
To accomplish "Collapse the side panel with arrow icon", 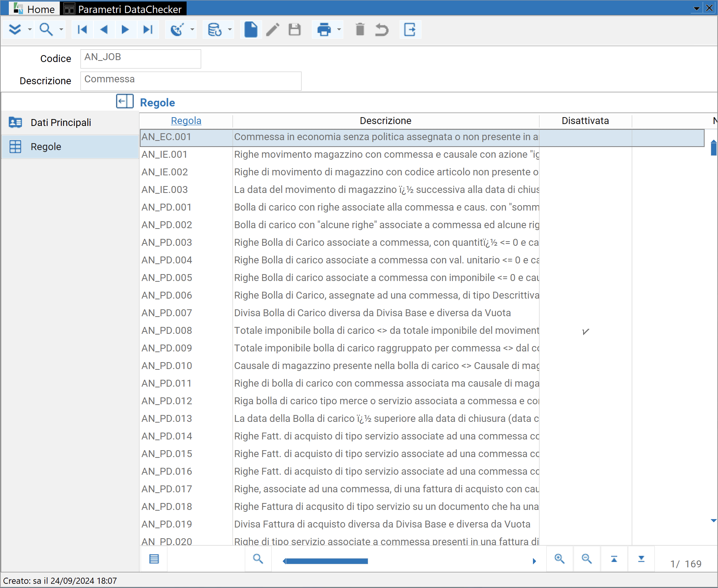I will [x=125, y=101].
